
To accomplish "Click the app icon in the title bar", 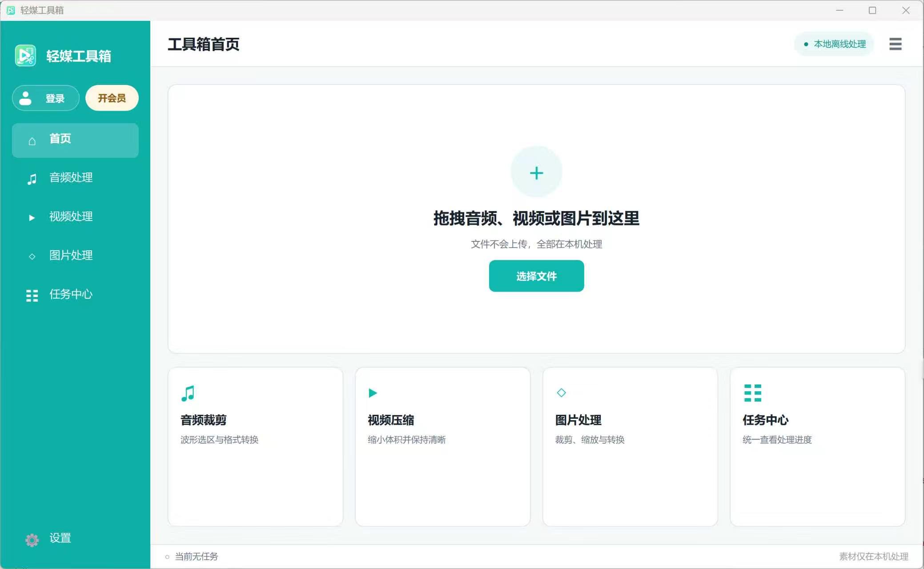I will pyautogui.click(x=11, y=10).
